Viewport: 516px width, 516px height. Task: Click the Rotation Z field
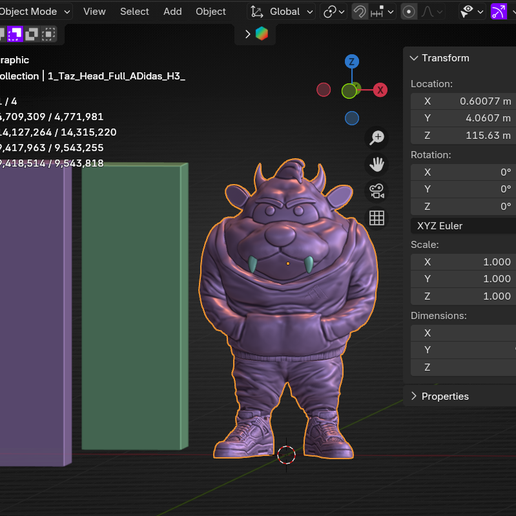pyautogui.click(x=463, y=206)
